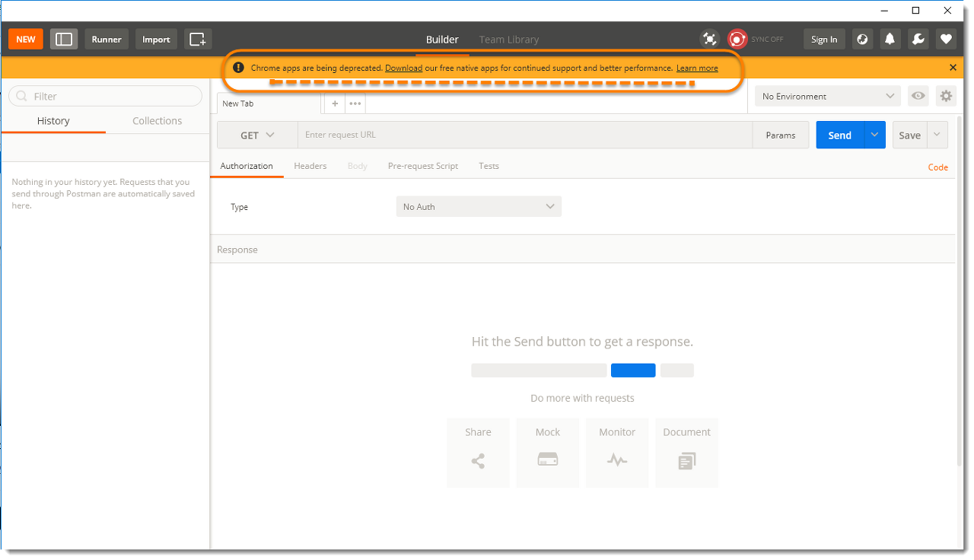Click the Save button
Screen dimensions: 974x560
click(x=910, y=135)
